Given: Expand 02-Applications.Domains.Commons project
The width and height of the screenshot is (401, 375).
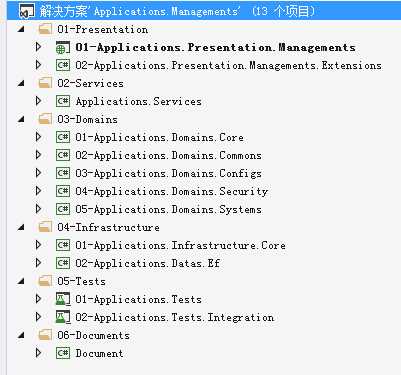Looking at the screenshot, I should 39,155.
